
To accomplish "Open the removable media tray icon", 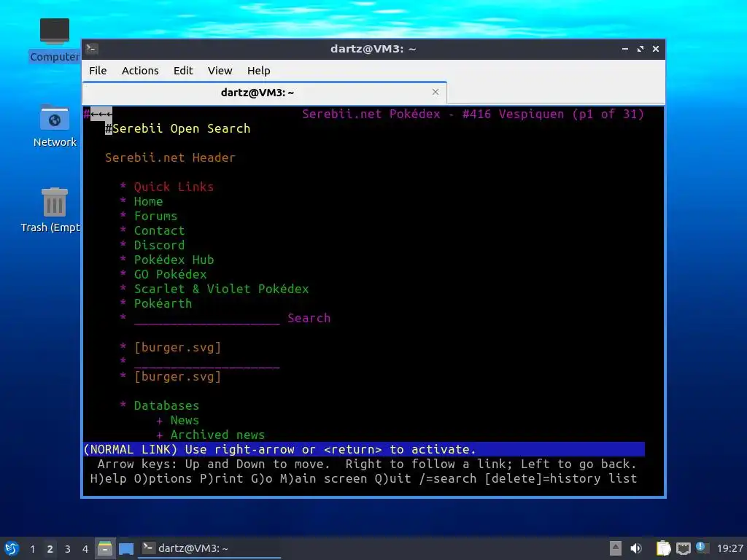I will tap(616, 548).
